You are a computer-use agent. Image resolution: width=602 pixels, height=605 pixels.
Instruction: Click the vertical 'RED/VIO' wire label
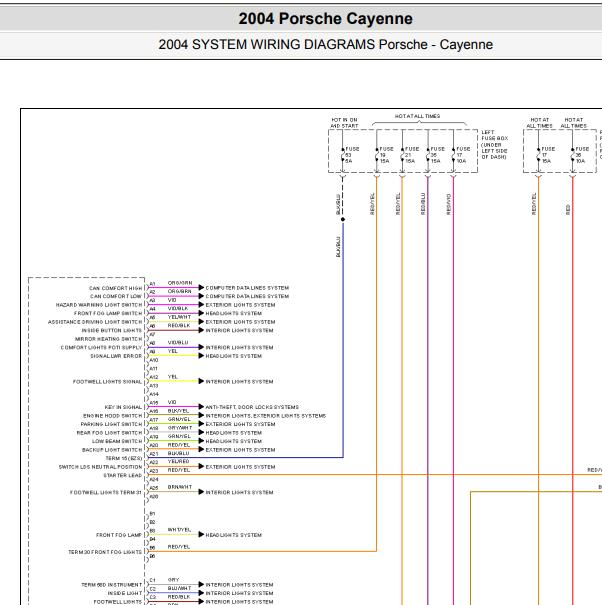(448, 204)
